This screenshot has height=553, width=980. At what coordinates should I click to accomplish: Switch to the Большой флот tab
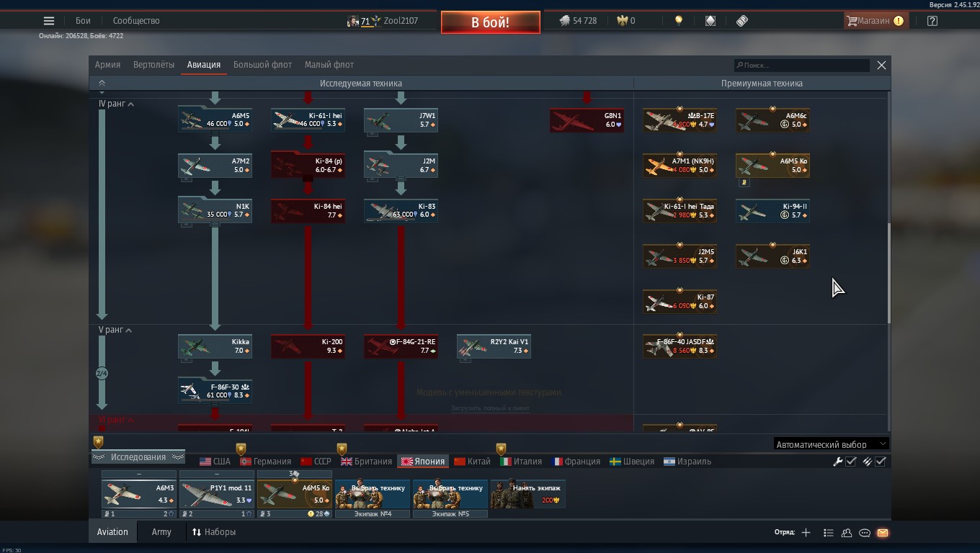coord(262,65)
